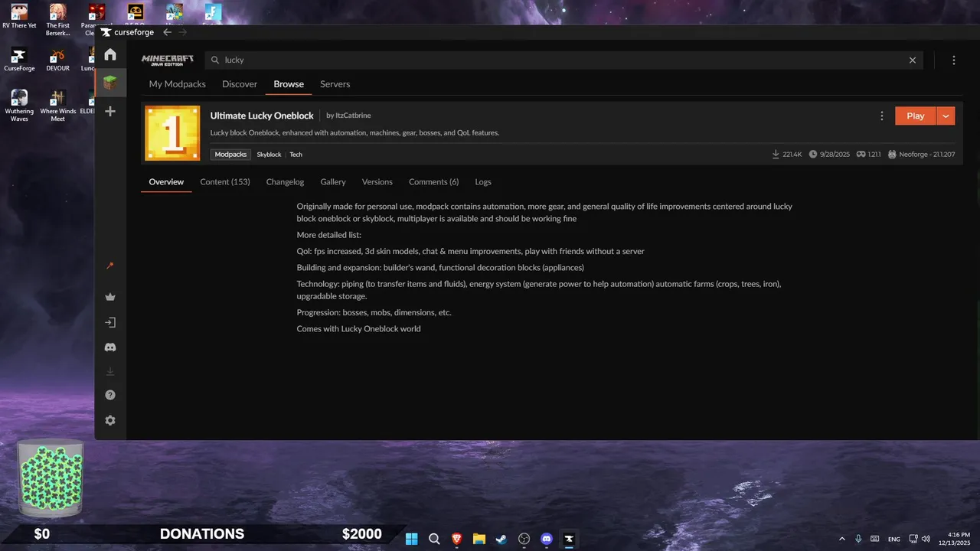Click the 1.21.1 game version label

pos(869,155)
